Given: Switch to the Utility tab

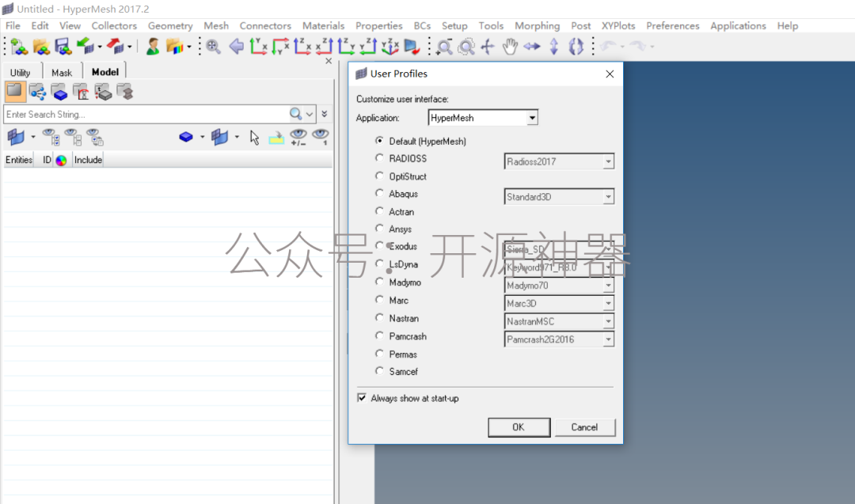Looking at the screenshot, I should [20, 73].
